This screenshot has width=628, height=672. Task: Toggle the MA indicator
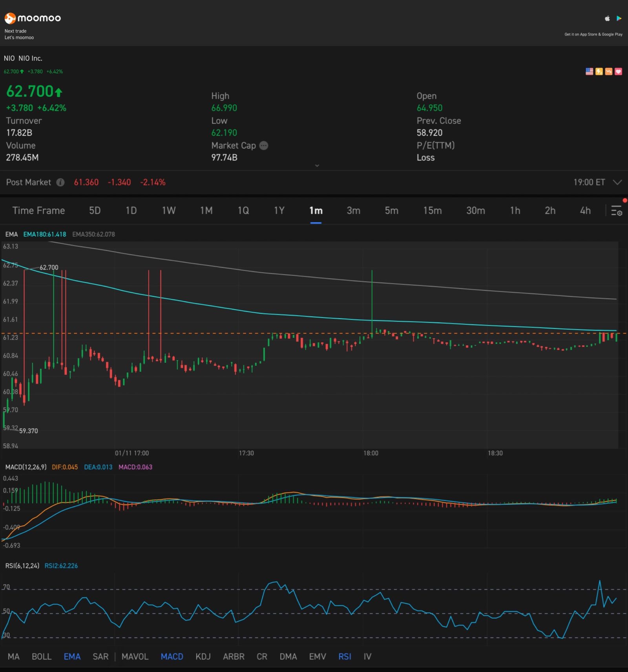(x=14, y=657)
